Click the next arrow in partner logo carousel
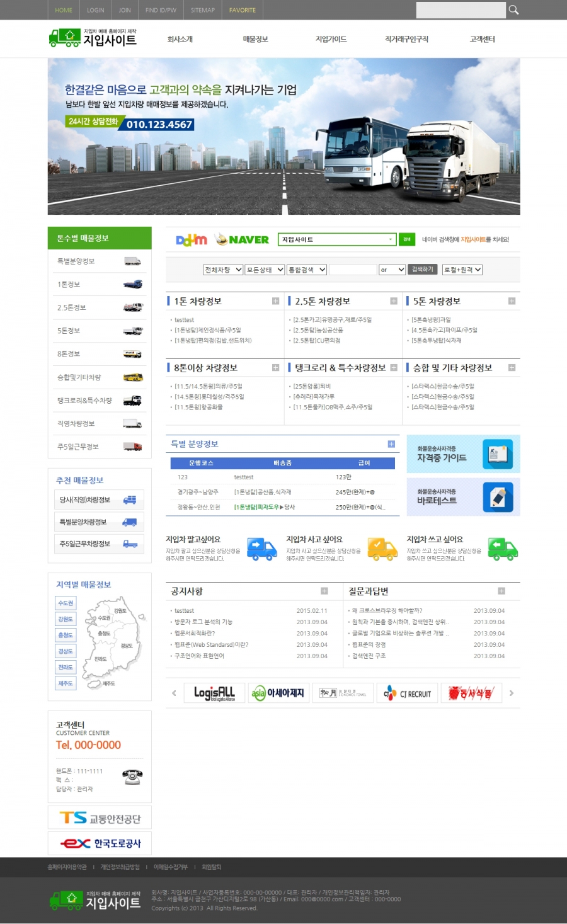567x924 pixels. coord(512,693)
